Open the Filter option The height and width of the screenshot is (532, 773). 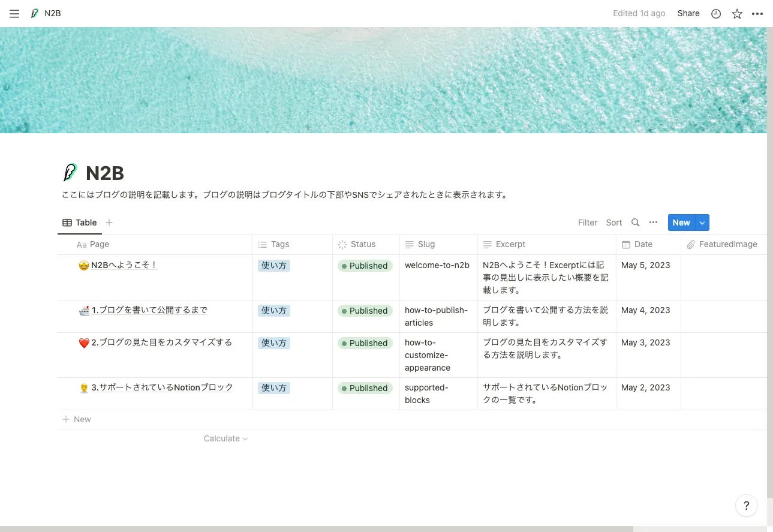[x=588, y=223]
